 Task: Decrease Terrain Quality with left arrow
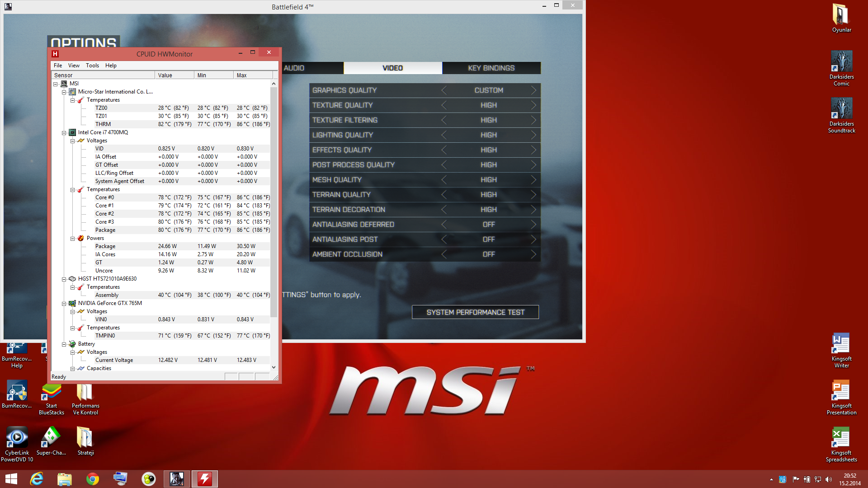pyautogui.click(x=444, y=195)
